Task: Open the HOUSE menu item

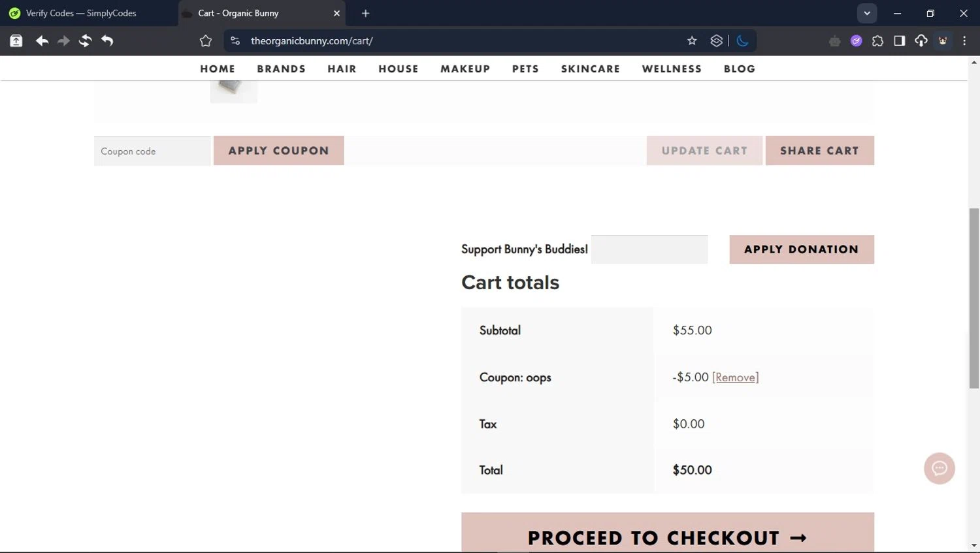Action: (399, 69)
